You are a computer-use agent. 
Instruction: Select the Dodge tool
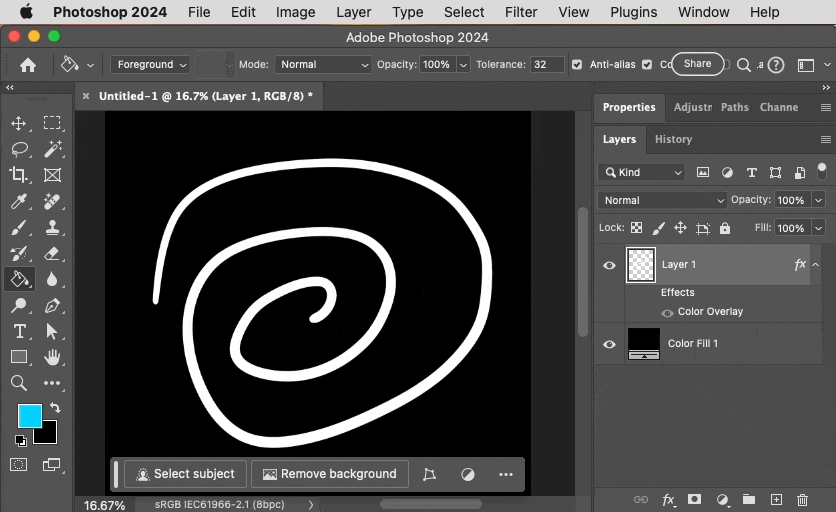[19, 305]
